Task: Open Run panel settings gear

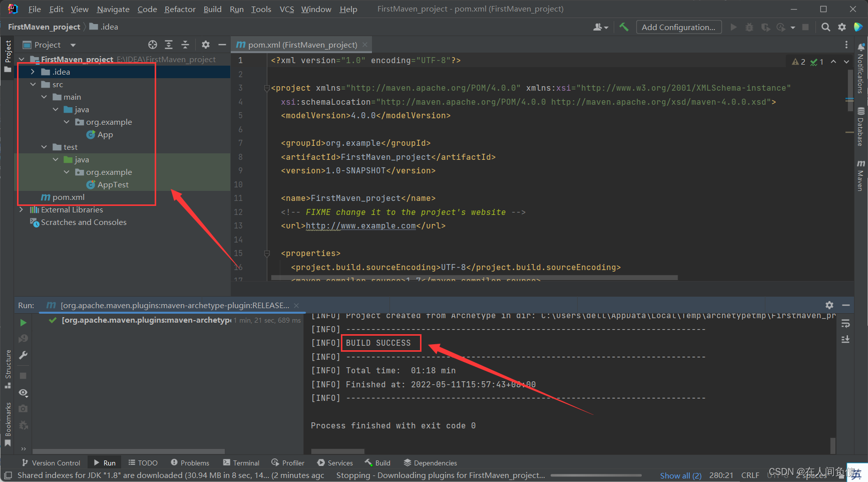Action: 829,305
